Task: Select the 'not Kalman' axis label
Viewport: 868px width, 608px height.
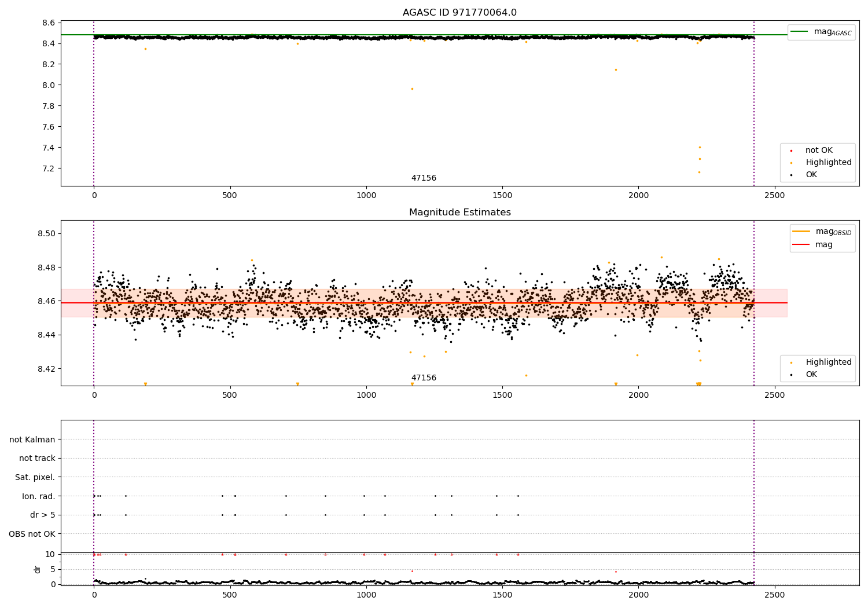Action: click(32, 440)
